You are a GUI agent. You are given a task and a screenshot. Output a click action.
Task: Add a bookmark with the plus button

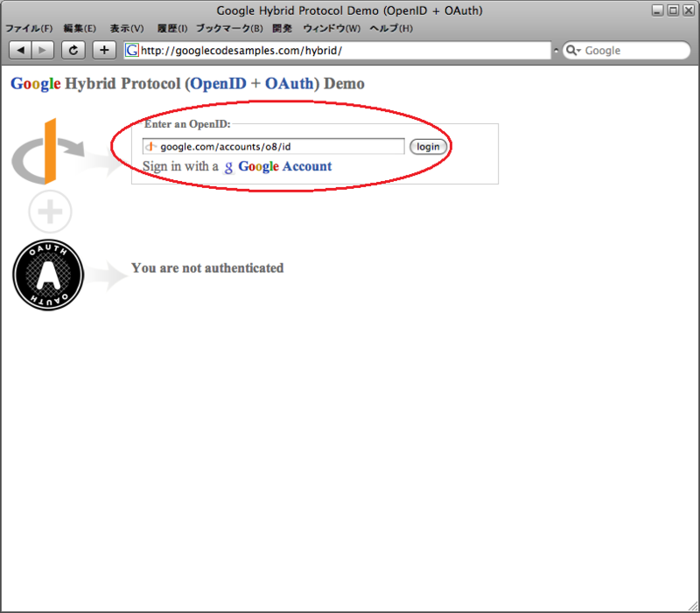click(104, 50)
